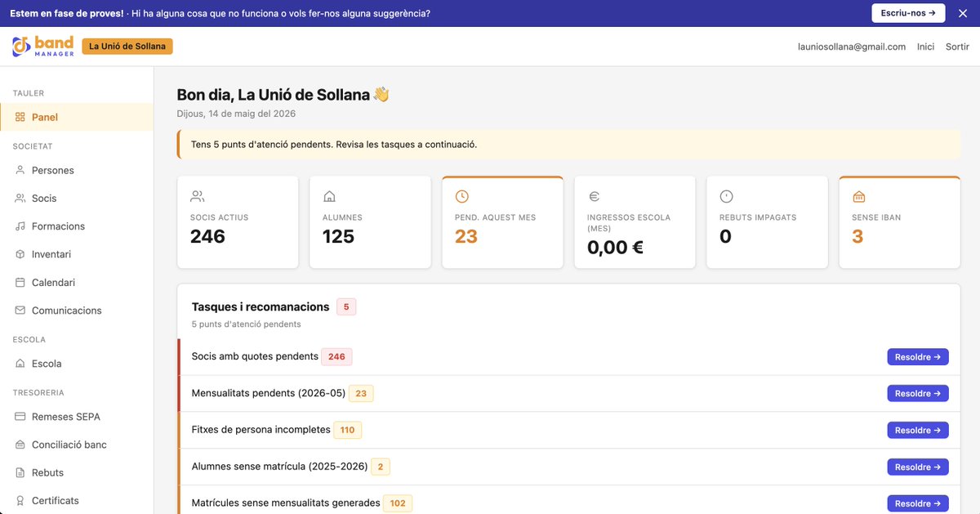This screenshot has height=514, width=980.
Task: Click the Formacions music note icon
Action: pyautogui.click(x=20, y=226)
